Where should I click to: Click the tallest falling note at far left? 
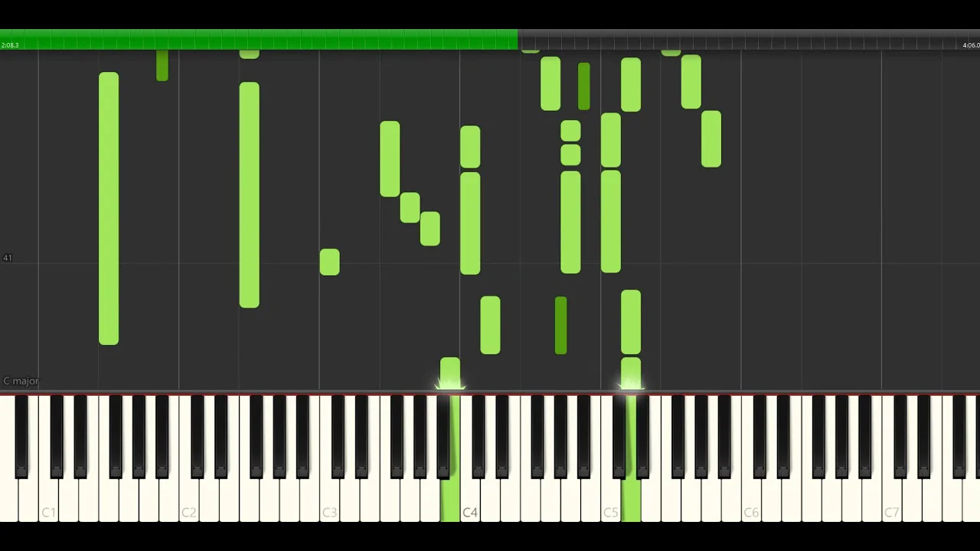pyautogui.click(x=109, y=208)
